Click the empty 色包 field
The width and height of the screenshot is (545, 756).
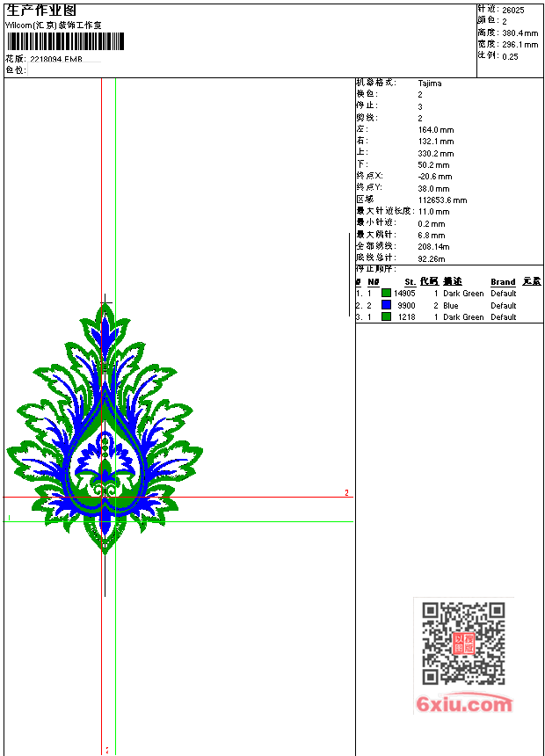pyautogui.click(x=64, y=70)
